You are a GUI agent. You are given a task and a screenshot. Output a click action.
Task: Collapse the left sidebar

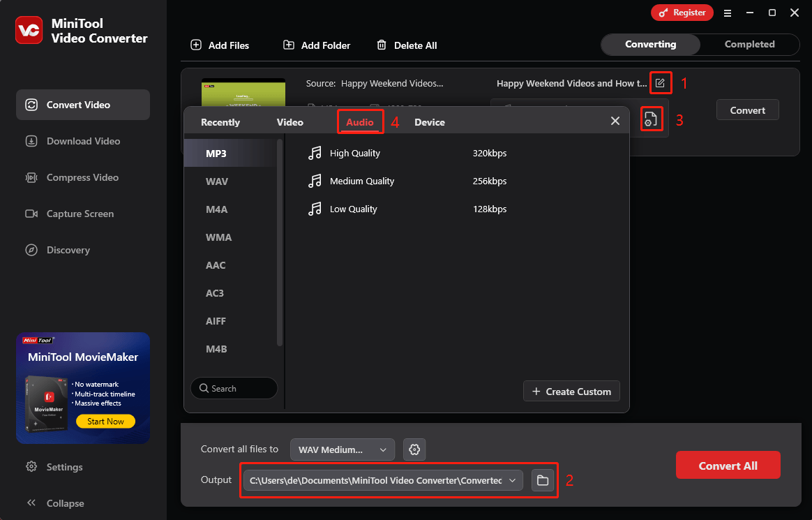pos(55,503)
